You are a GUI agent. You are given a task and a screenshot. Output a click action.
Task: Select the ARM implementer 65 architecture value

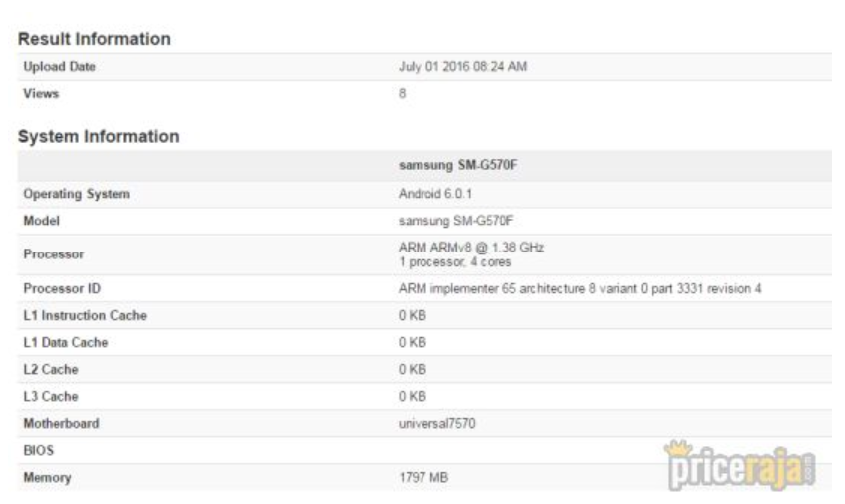(x=580, y=289)
